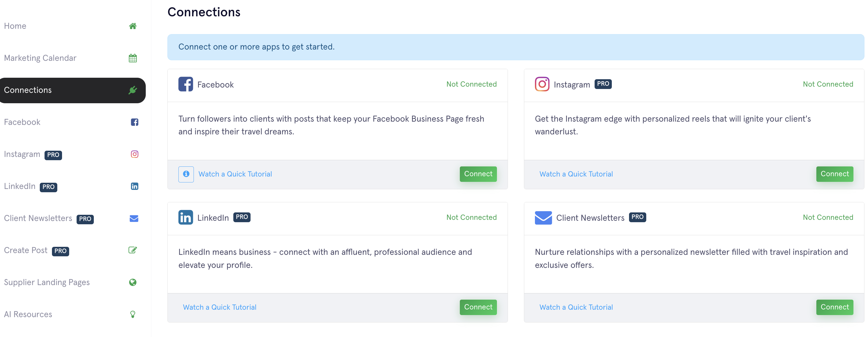Click the Marketing Calendar calendar icon
This screenshot has width=868, height=337.
pyautogui.click(x=132, y=58)
